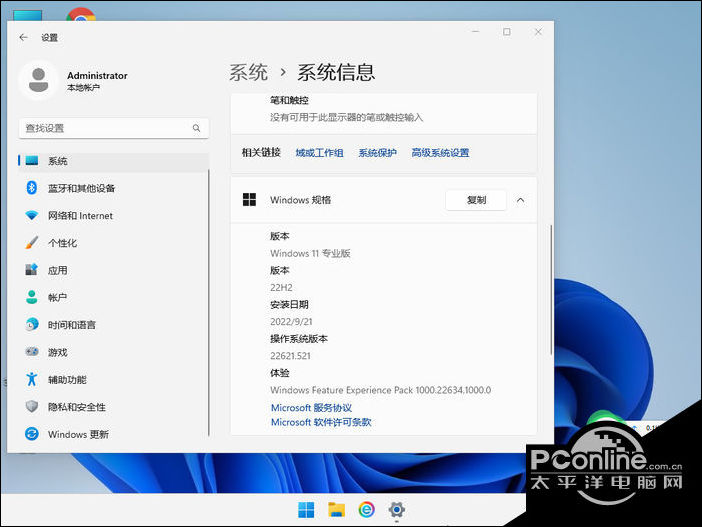Select the 辅助功能 sidebar label
This screenshot has height=527, width=702.
point(67,380)
